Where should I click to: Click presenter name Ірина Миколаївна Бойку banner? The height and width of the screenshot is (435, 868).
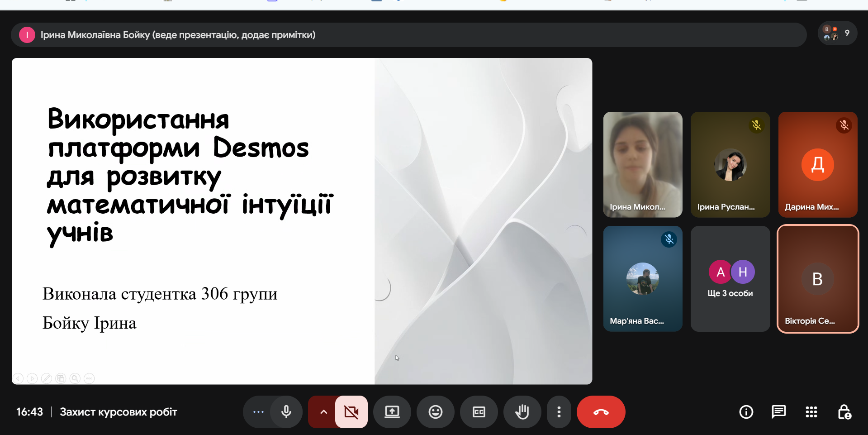[x=408, y=35]
